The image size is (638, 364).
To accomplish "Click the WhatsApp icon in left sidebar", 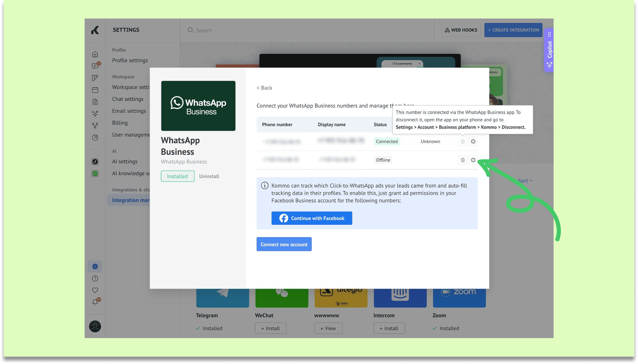I will [x=95, y=173].
